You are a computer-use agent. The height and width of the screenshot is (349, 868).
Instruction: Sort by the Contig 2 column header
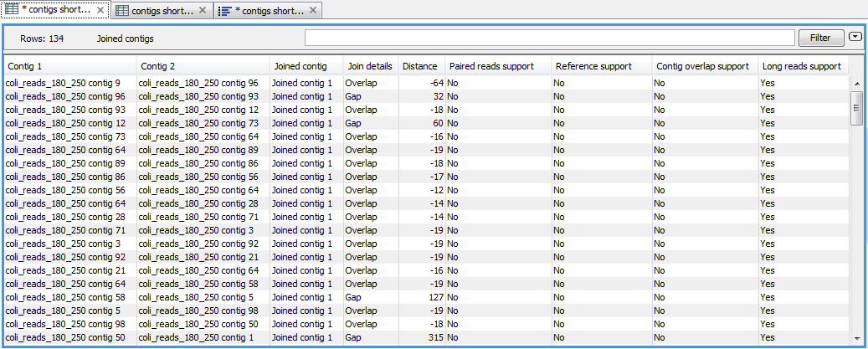pyautogui.click(x=203, y=66)
